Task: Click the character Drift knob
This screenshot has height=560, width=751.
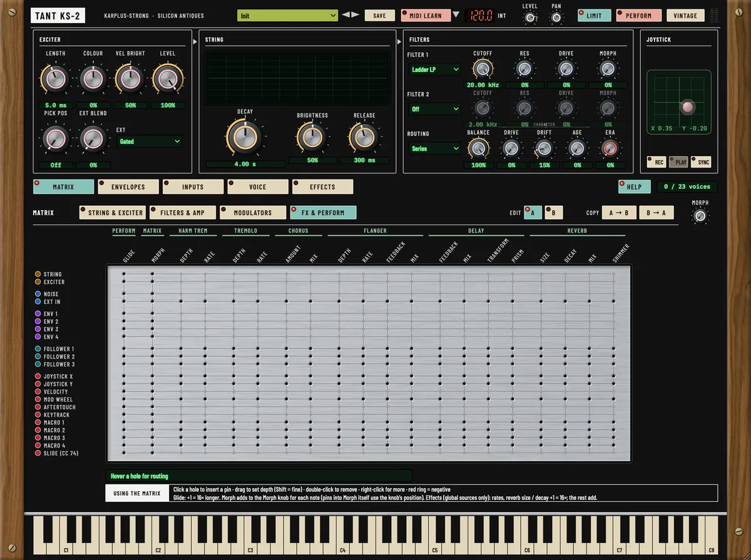Action: 544,148
